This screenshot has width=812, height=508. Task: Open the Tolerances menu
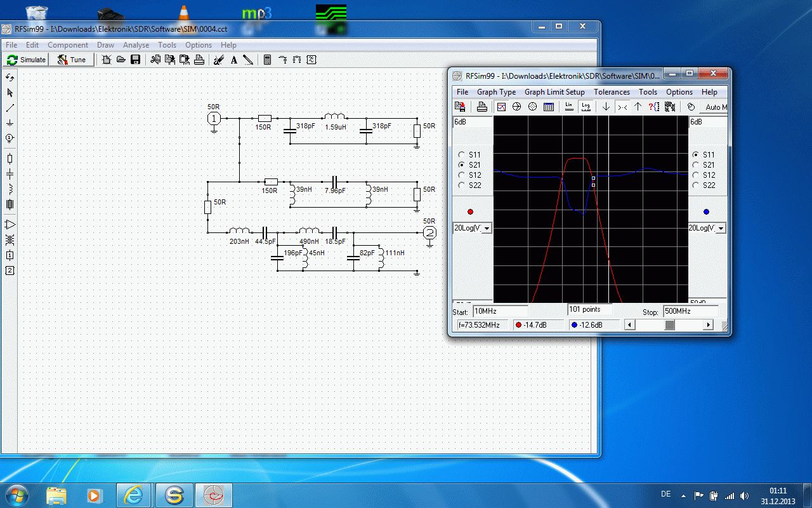613,92
